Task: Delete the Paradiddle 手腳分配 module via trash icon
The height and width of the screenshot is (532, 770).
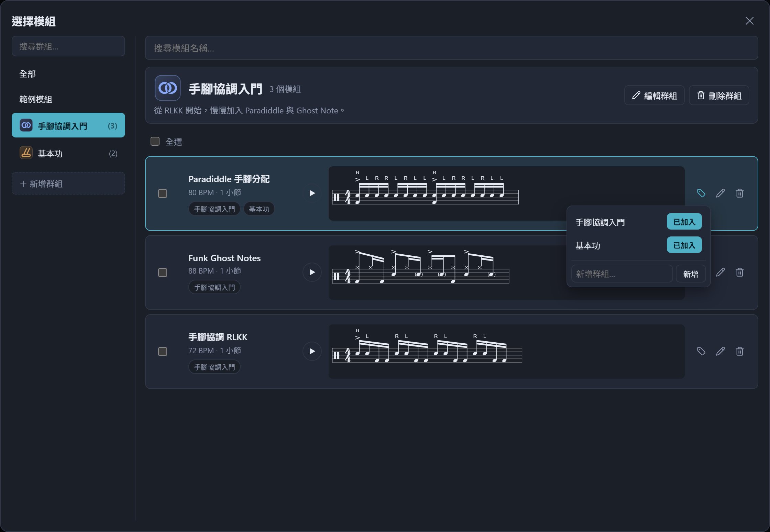Action: coord(739,193)
